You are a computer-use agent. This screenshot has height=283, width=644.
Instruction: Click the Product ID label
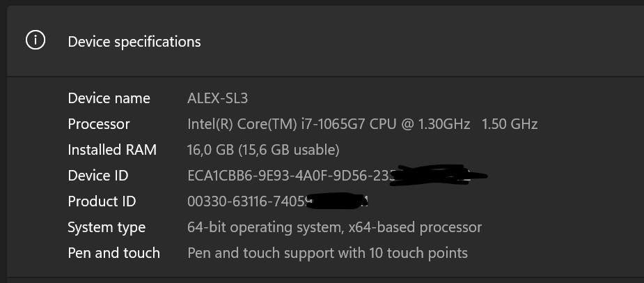pos(102,201)
